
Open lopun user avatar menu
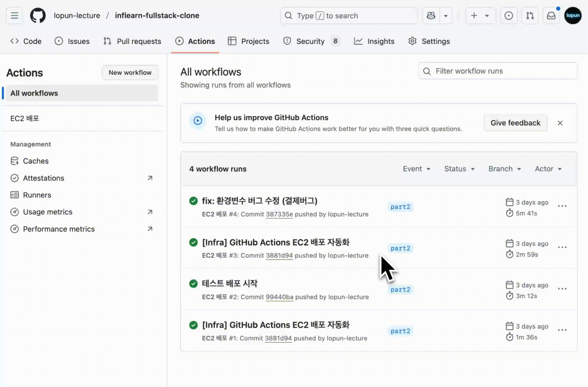click(573, 16)
